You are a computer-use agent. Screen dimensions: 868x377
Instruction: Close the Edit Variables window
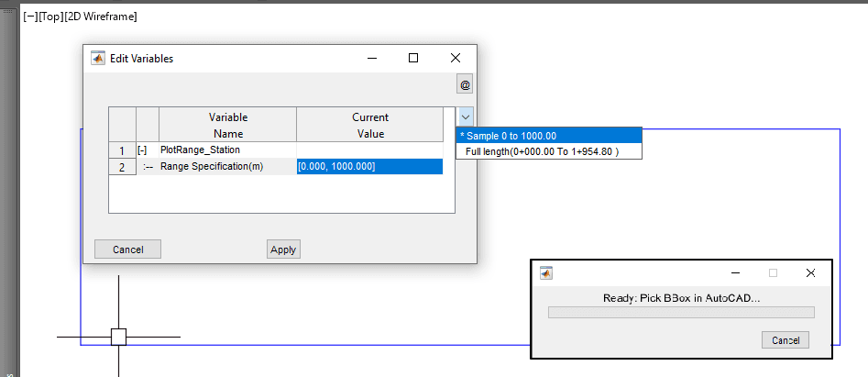click(455, 58)
